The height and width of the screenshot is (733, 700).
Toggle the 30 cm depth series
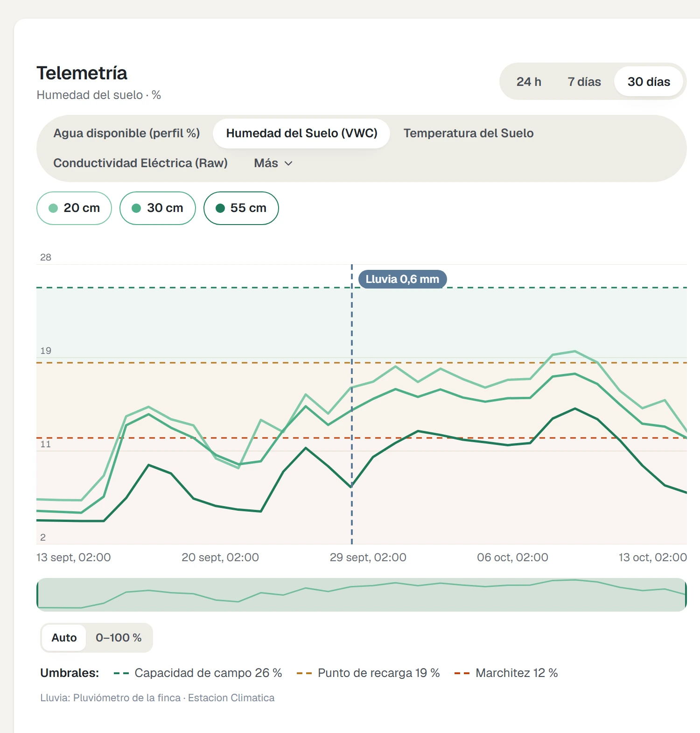point(158,208)
